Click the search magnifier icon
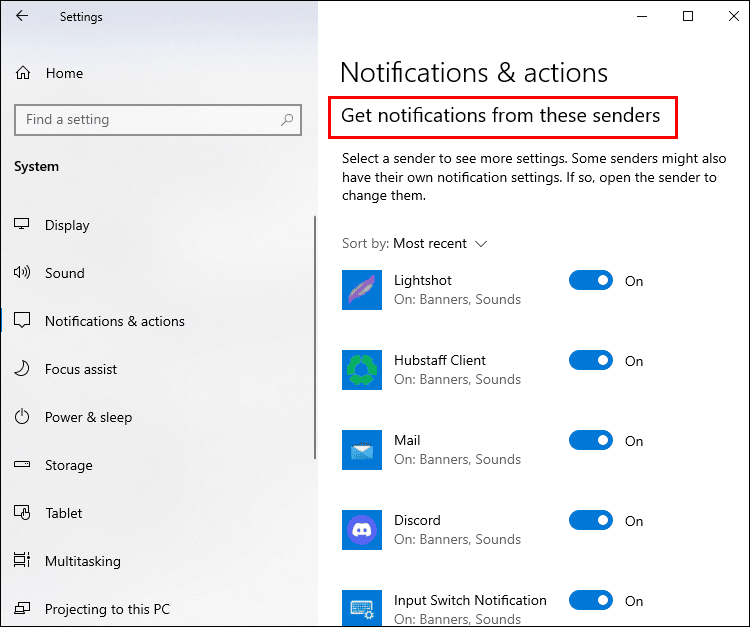Image resolution: width=750 pixels, height=627 pixels. pyautogui.click(x=287, y=120)
